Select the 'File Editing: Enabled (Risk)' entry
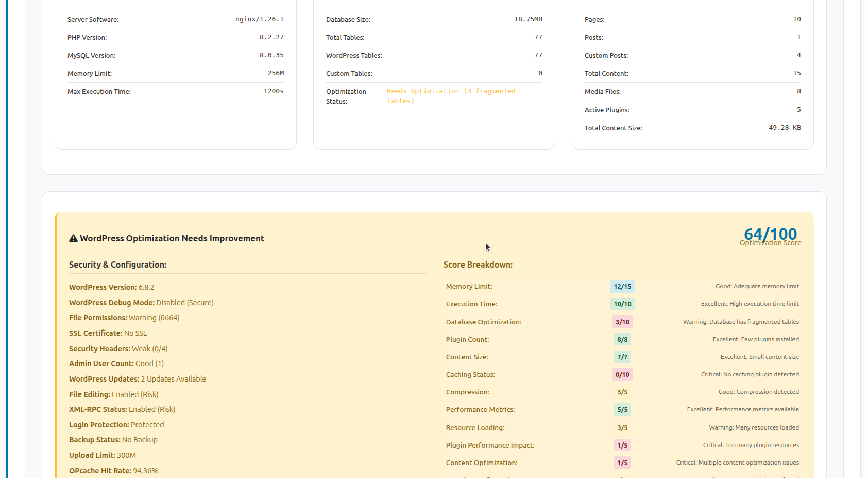 (113, 394)
